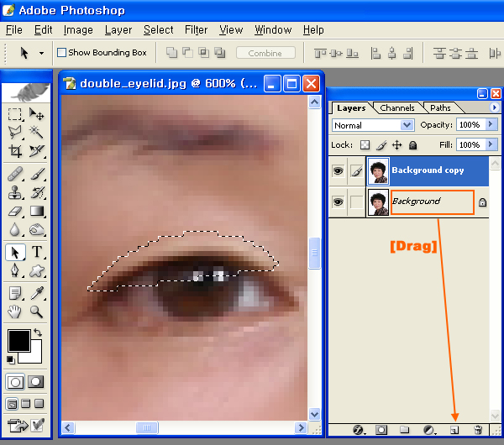Screen dimensions: 504x445
Task: Select the Eyedropper tool
Action: coord(36,293)
